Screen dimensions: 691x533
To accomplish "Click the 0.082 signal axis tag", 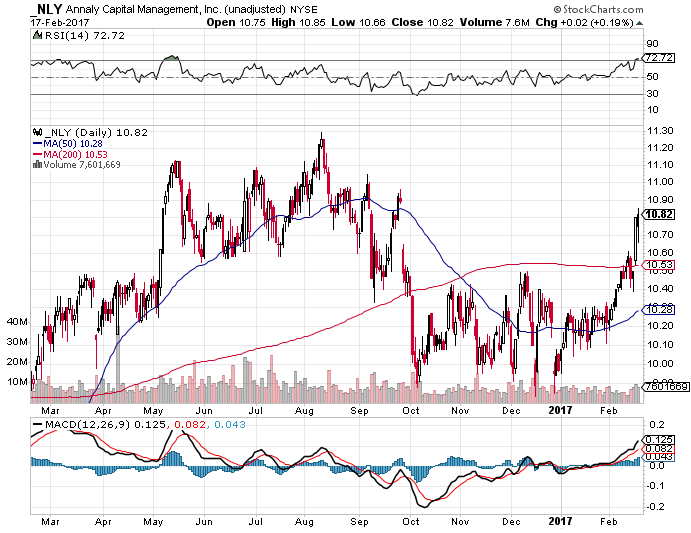I will (659, 449).
